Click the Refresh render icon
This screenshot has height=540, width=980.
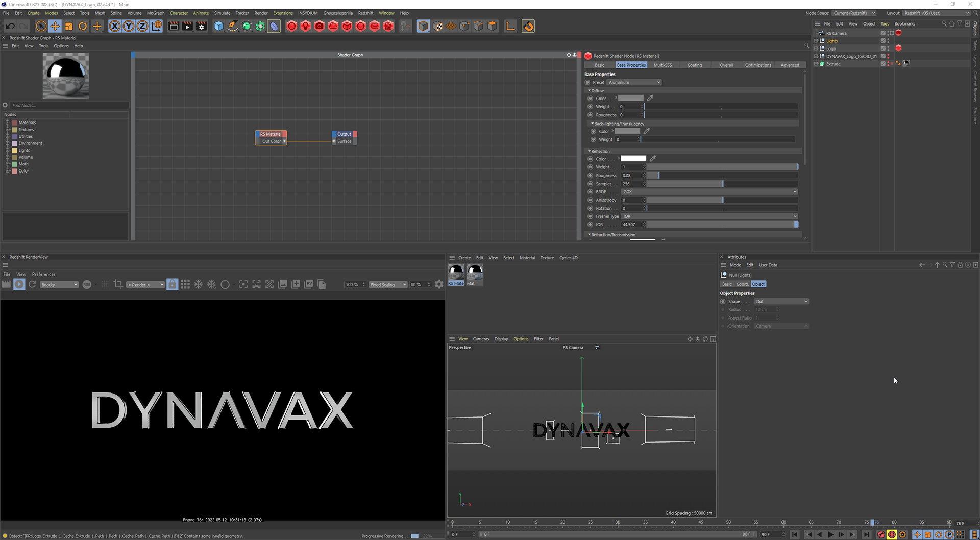32,284
